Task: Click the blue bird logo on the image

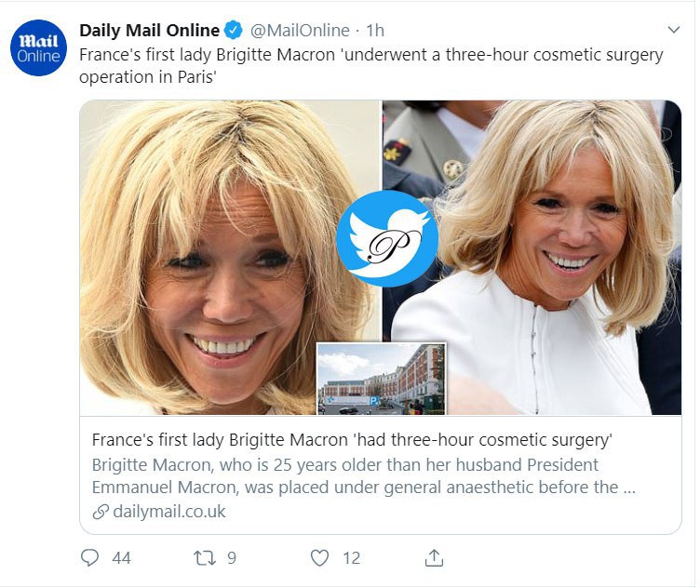Action: pos(386,239)
